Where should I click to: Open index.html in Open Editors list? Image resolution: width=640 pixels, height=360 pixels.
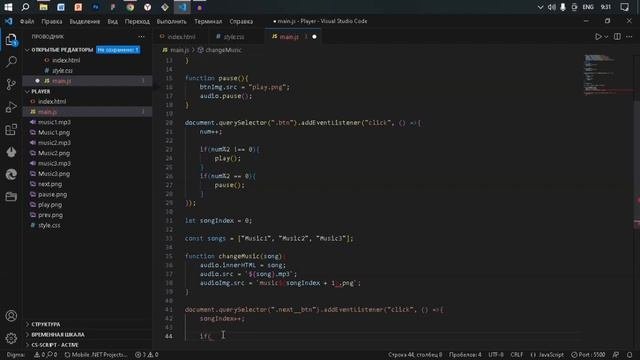tap(66, 60)
